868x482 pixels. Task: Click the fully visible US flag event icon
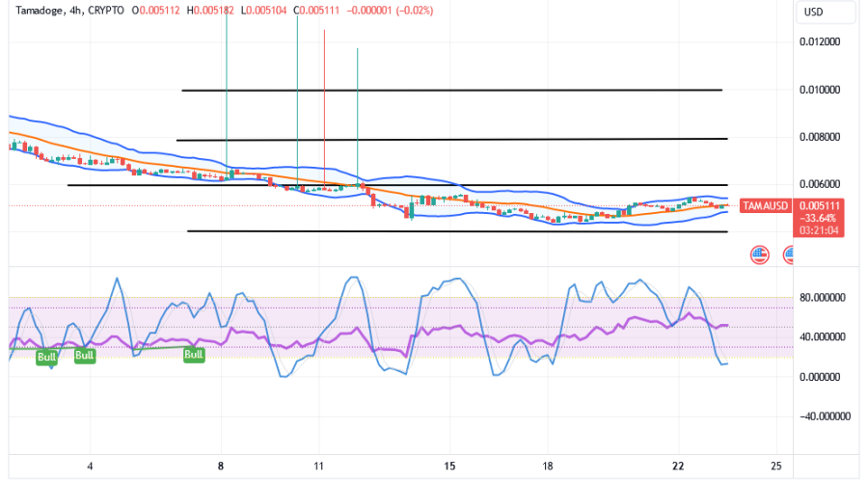tap(760, 254)
